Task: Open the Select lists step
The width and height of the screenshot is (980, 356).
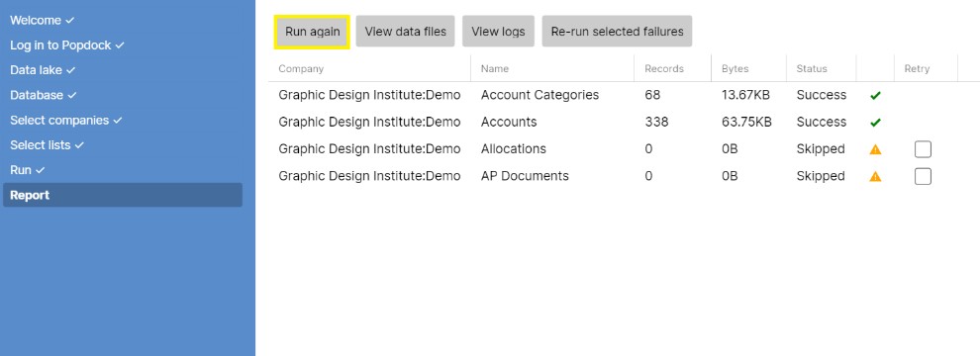Action: pyautogui.click(x=47, y=145)
